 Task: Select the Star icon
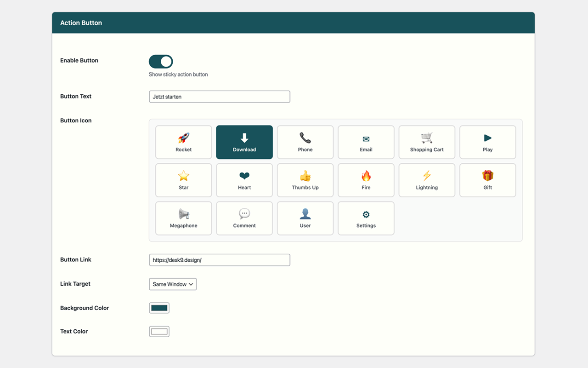pos(183,180)
